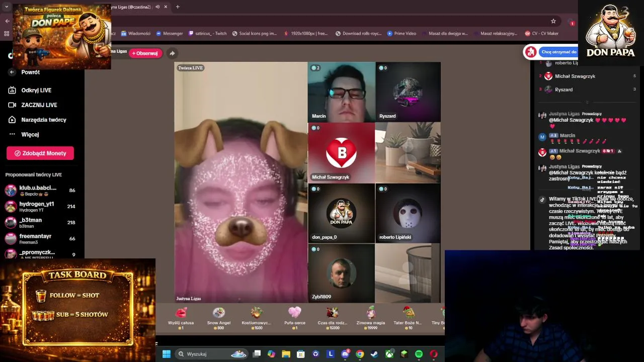The height and width of the screenshot is (362, 644).
Task: Launch Copilot from the taskbar
Action: 272,354
